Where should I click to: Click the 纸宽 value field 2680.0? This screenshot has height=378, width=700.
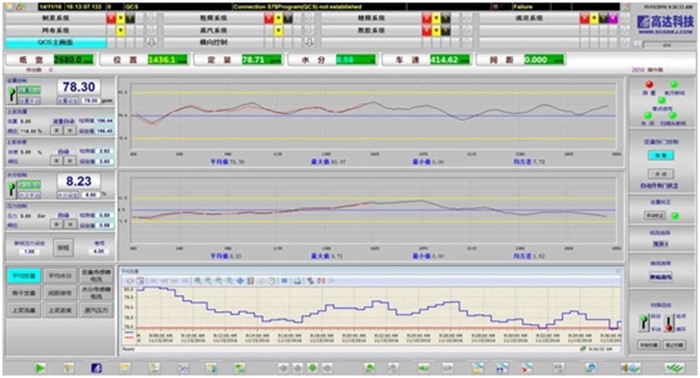(x=74, y=60)
